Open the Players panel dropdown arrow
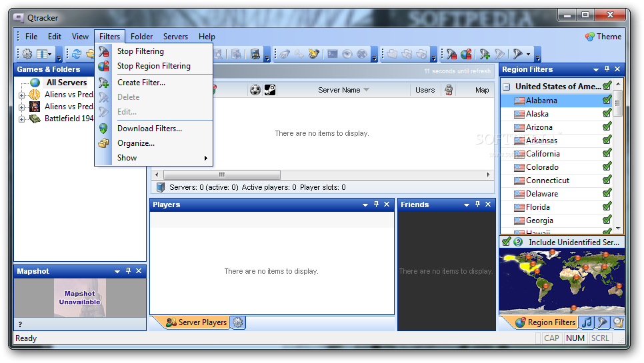 click(365, 204)
